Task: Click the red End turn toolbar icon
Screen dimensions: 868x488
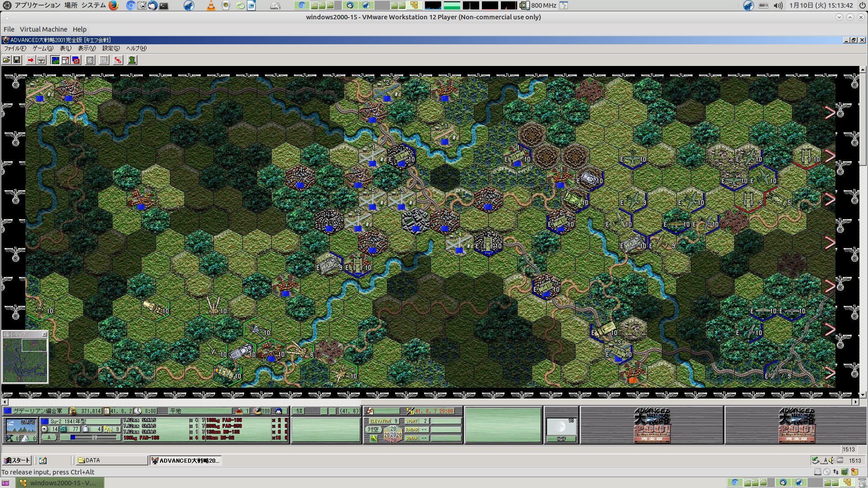Action: click(118, 60)
